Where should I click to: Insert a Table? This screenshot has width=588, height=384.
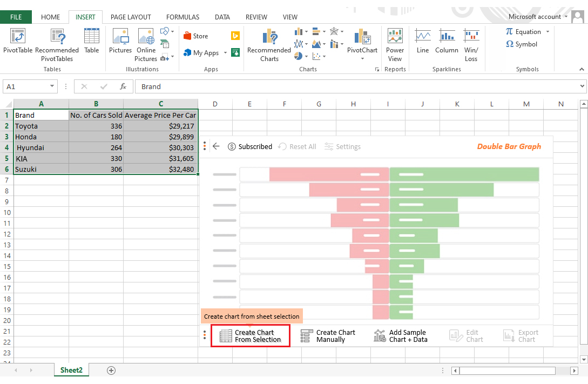click(x=91, y=41)
